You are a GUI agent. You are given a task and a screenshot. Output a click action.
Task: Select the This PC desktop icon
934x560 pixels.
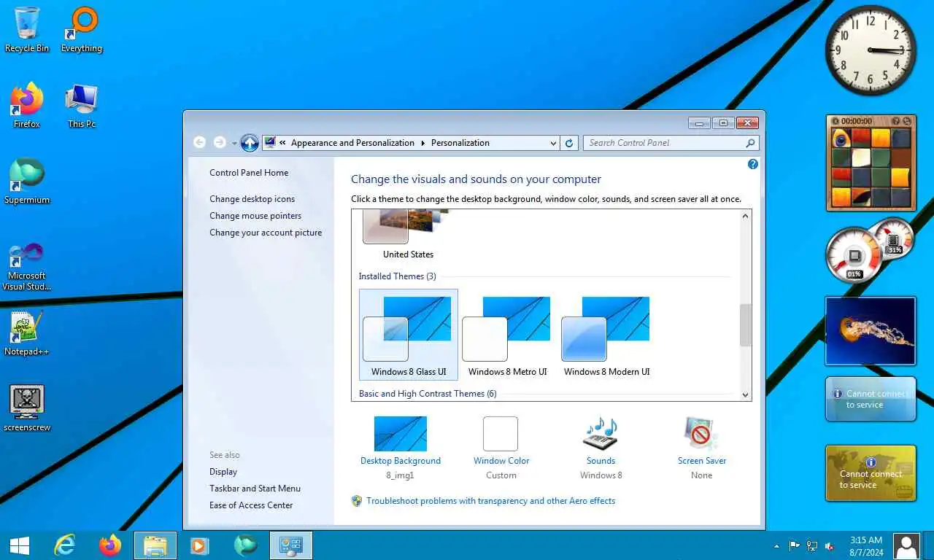pyautogui.click(x=82, y=105)
